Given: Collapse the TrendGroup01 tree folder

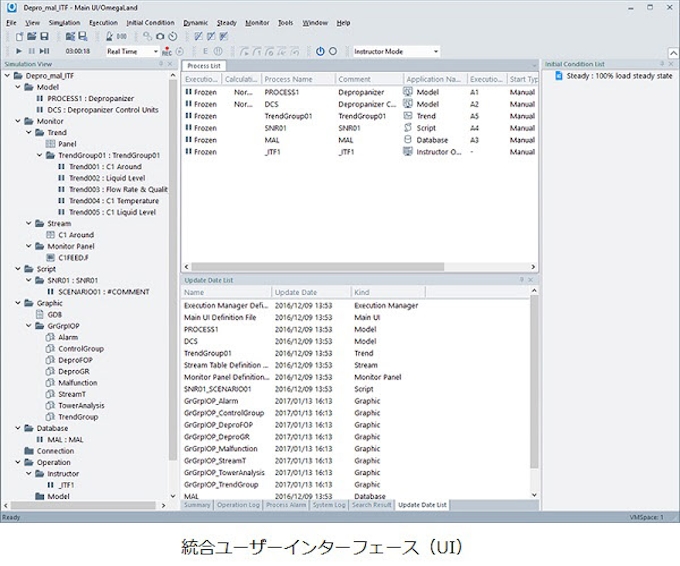Looking at the screenshot, I should [38, 155].
